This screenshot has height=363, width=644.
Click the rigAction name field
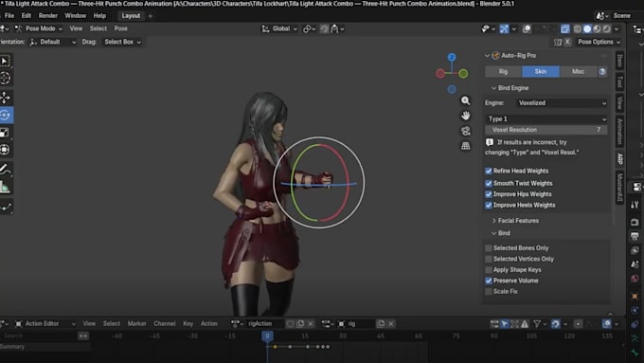pos(265,324)
